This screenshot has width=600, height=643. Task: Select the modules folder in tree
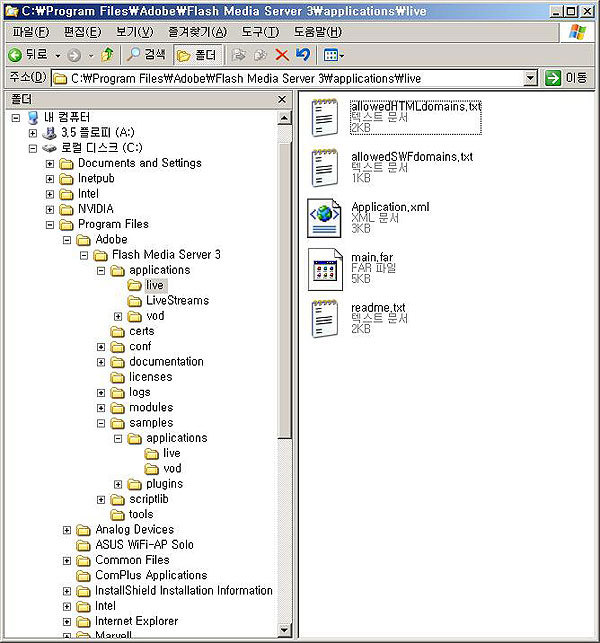pyautogui.click(x=142, y=407)
